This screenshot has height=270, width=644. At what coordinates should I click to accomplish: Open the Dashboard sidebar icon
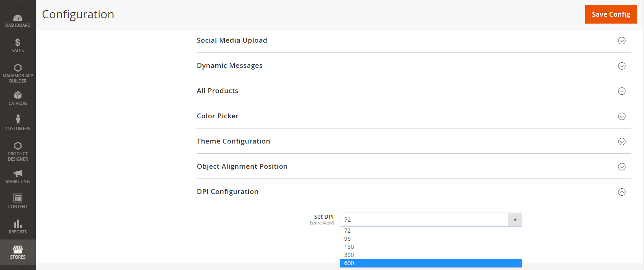point(18,18)
